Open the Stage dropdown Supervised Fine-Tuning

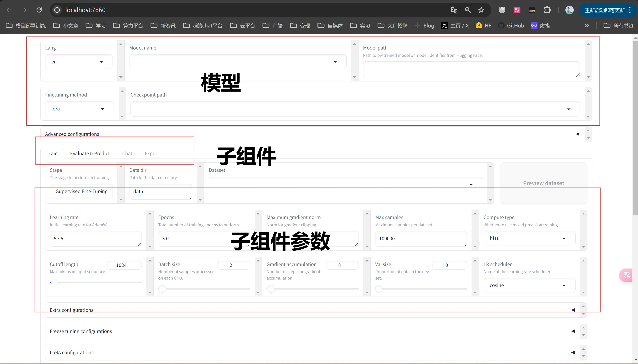point(81,191)
